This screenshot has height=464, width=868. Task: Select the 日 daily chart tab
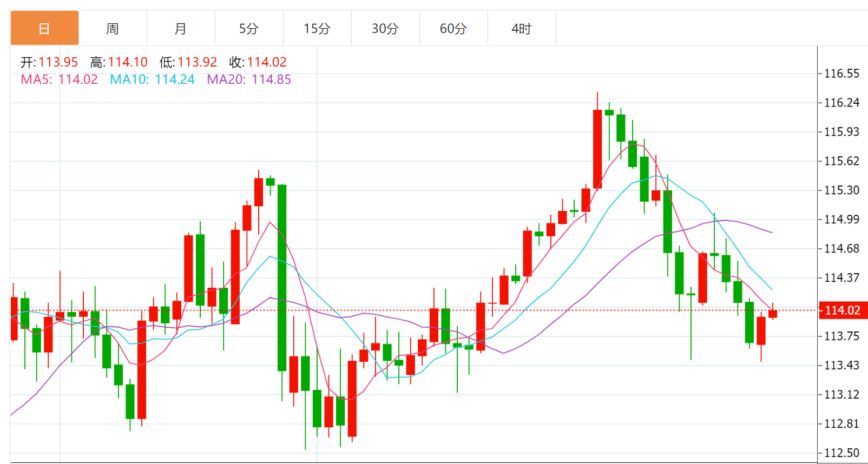click(x=44, y=28)
